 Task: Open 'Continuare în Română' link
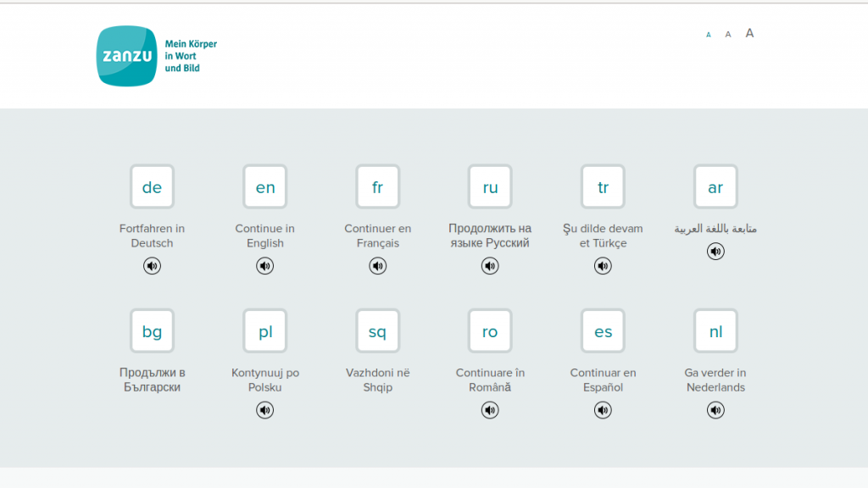pyautogui.click(x=490, y=380)
